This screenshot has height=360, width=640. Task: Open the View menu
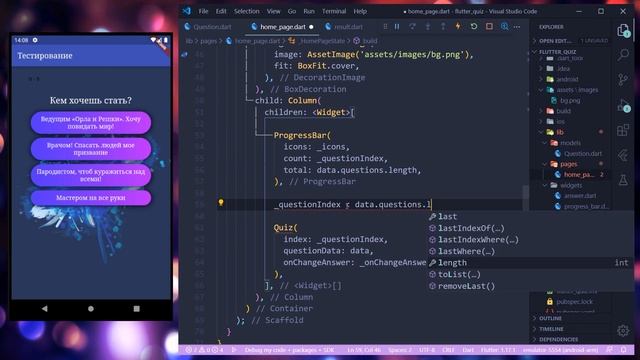click(x=274, y=11)
